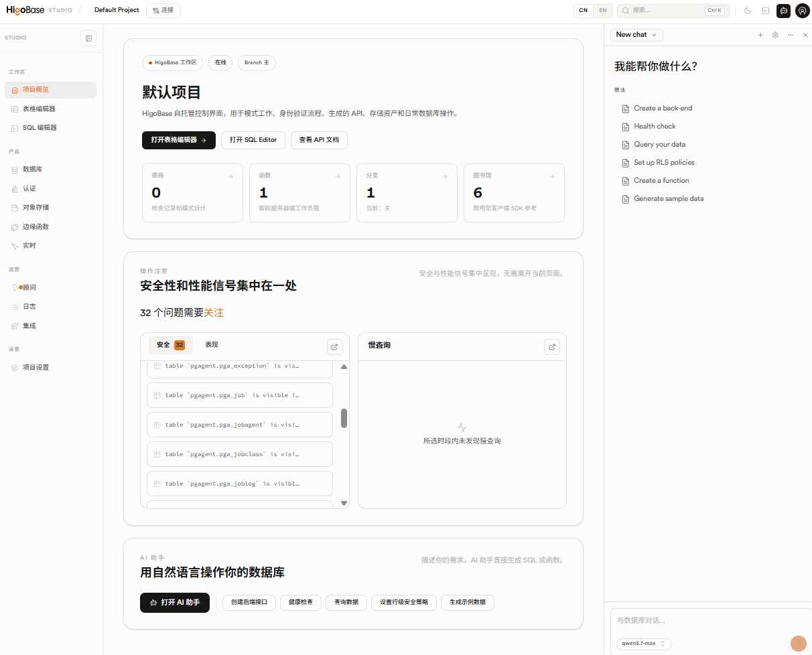Screen dimensions: 812x655
Task: Open security issues in external view
Action: pos(335,347)
